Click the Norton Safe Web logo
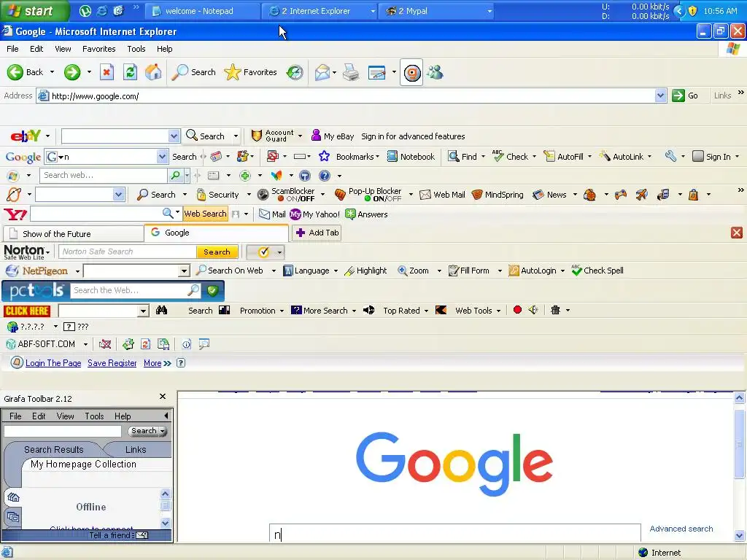This screenshot has height=560, width=747. coord(24,252)
